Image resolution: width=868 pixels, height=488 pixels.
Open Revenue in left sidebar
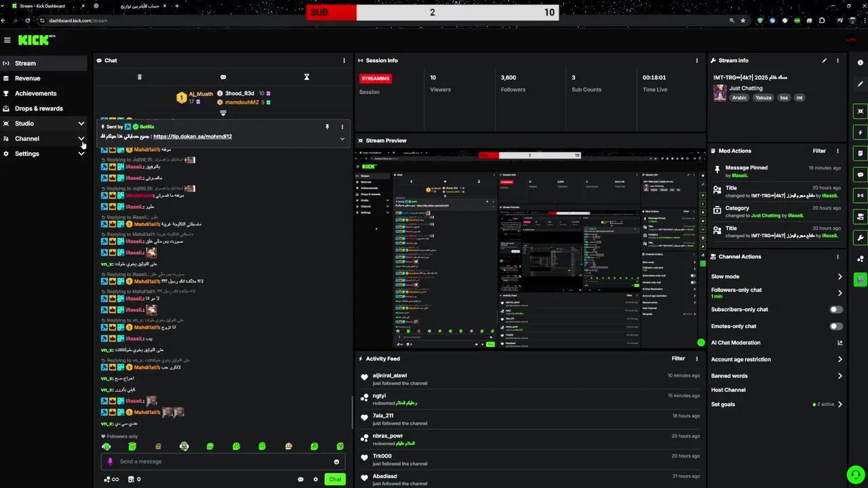point(44,78)
